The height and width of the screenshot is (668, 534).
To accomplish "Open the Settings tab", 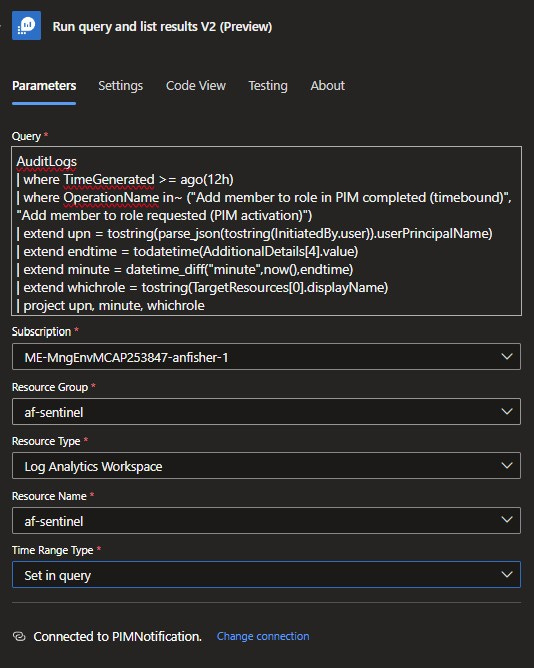I will tap(121, 86).
